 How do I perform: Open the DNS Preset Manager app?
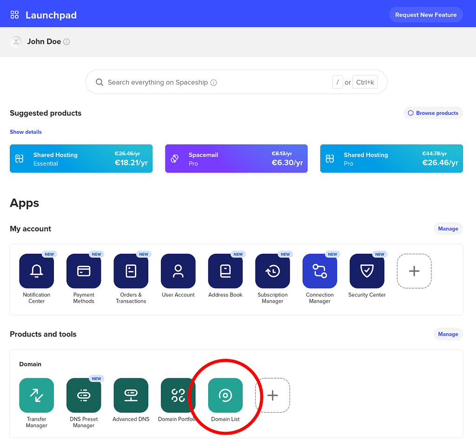84,395
